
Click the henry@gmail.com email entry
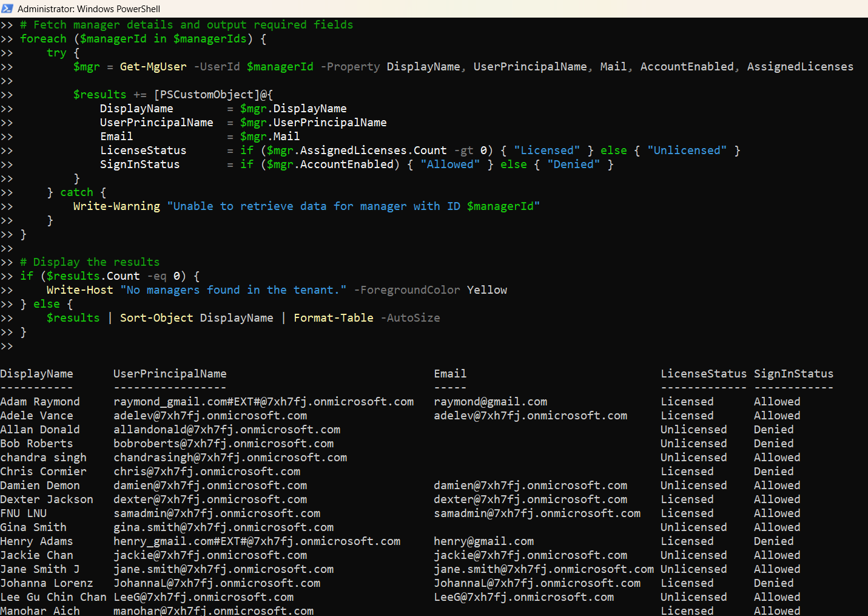pyautogui.click(x=483, y=541)
